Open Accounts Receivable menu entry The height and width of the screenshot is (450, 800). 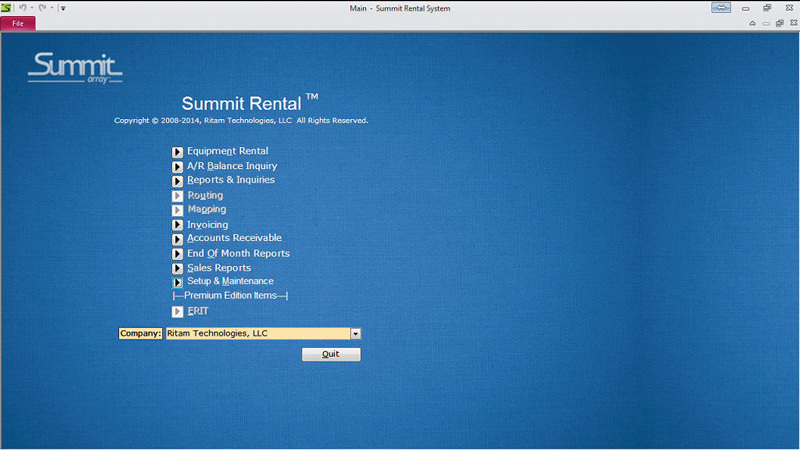234,238
